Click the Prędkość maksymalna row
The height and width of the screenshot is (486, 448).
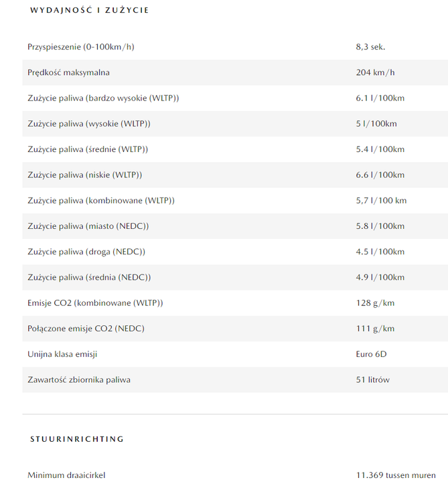pyautogui.click(x=235, y=72)
